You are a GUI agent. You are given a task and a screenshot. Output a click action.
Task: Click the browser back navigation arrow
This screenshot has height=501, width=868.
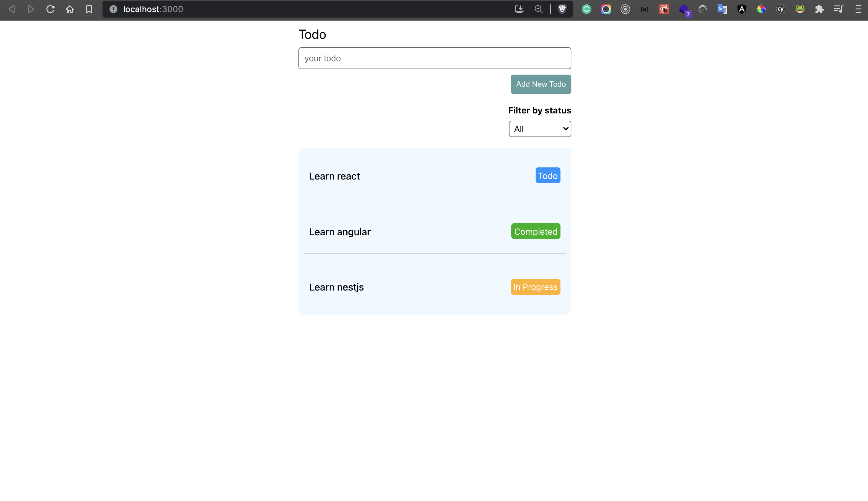(x=12, y=9)
